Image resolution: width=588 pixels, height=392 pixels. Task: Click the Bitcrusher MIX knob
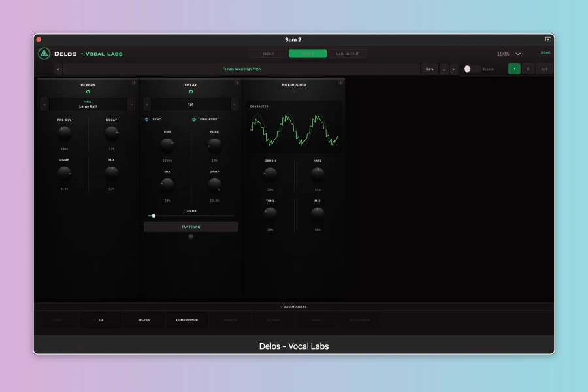(x=318, y=214)
